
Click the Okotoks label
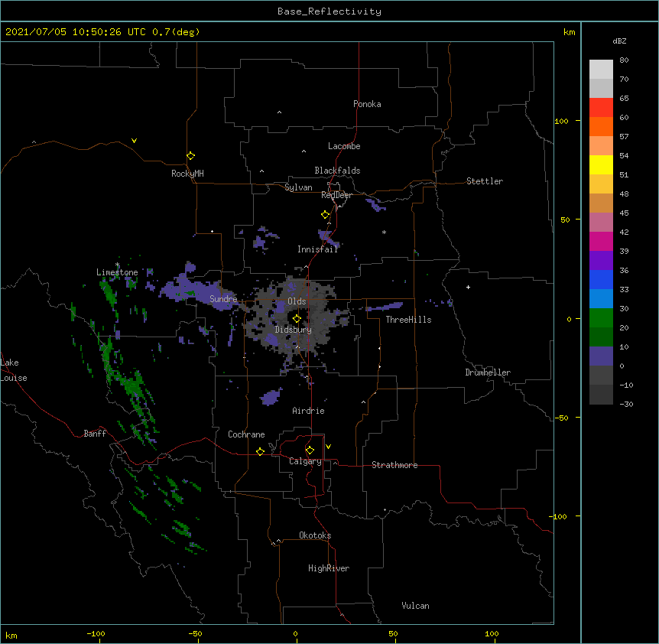pyautogui.click(x=315, y=535)
